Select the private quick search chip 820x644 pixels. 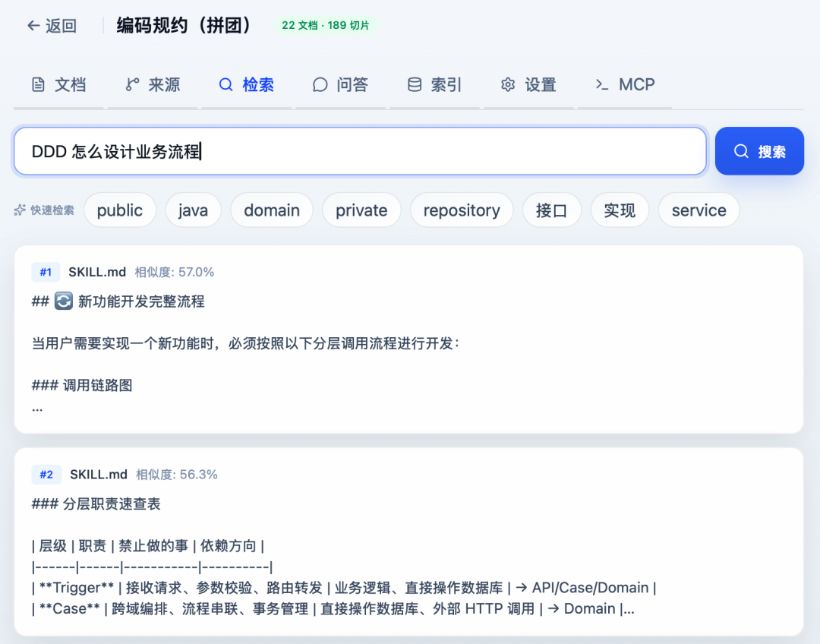361,210
